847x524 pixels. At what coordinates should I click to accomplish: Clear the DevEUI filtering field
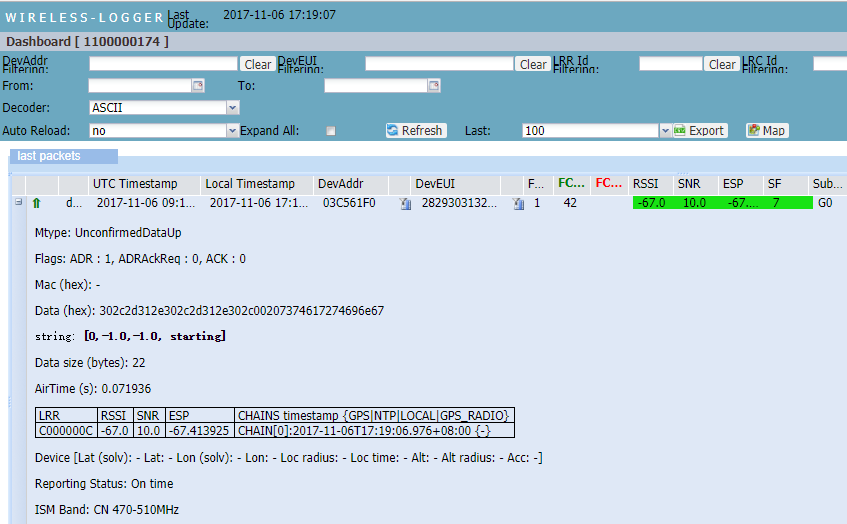532,64
